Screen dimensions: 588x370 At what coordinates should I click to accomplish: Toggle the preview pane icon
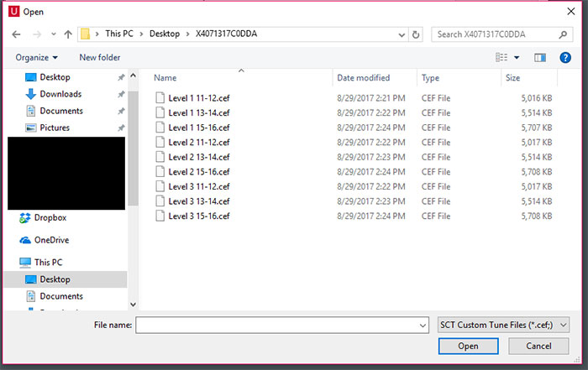540,57
